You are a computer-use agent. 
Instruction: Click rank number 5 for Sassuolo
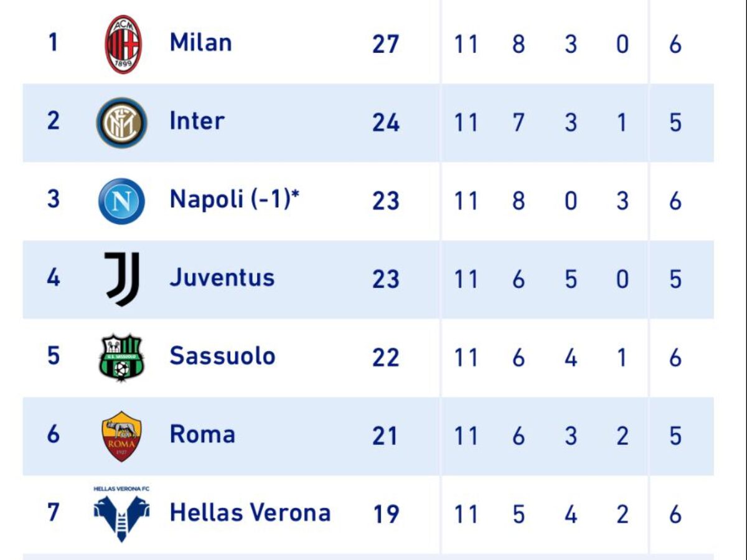pyautogui.click(x=54, y=356)
